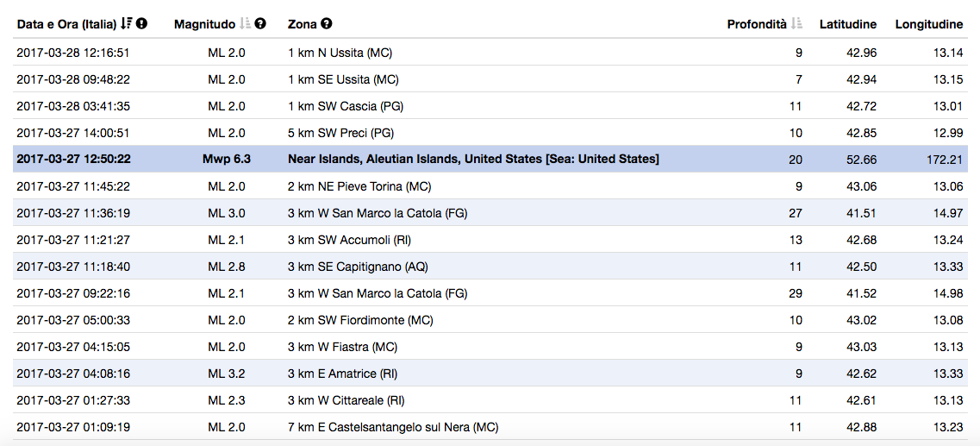980x446 pixels.
Task: Open 2 km NE Pieve Torina (MC) event
Action: (490, 186)
